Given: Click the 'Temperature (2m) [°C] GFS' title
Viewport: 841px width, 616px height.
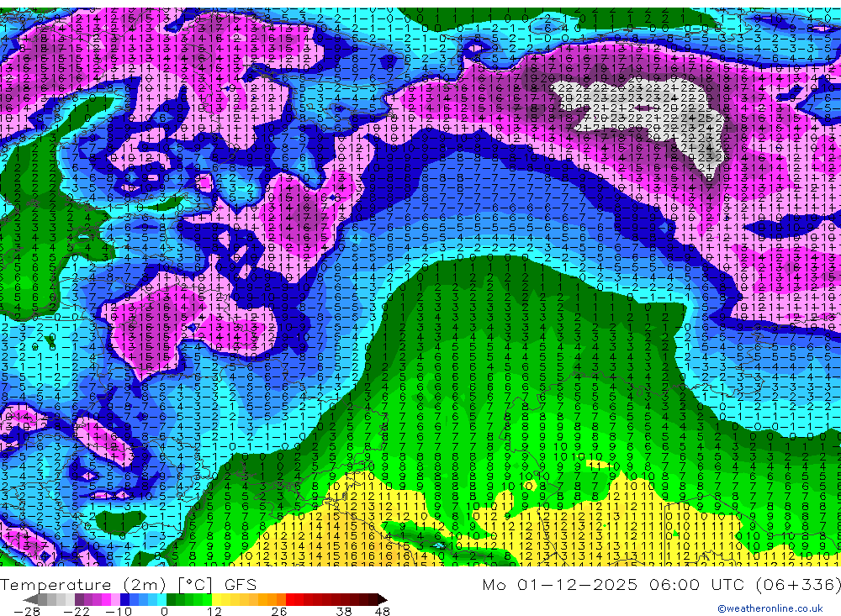Looking at the screenshot, I should pyautogui.click(x=128, y=584).
